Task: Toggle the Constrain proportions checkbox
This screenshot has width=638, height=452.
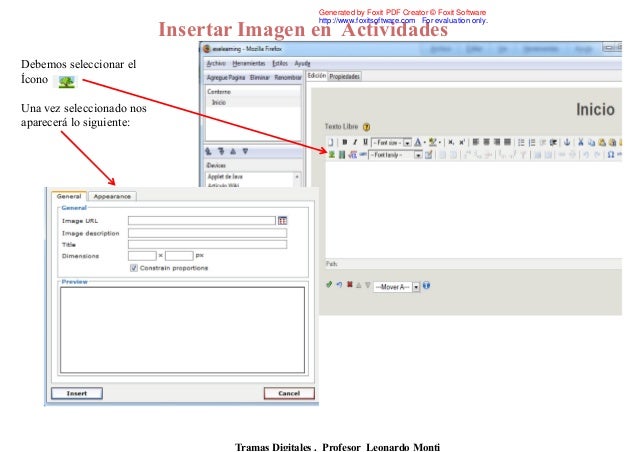Action: [x=133, y=268]
